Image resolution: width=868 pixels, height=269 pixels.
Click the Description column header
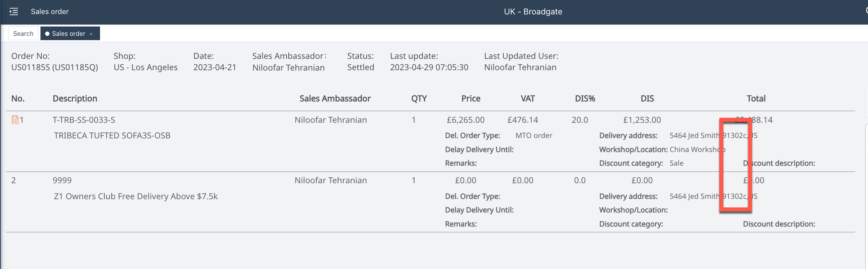[75, 99]
